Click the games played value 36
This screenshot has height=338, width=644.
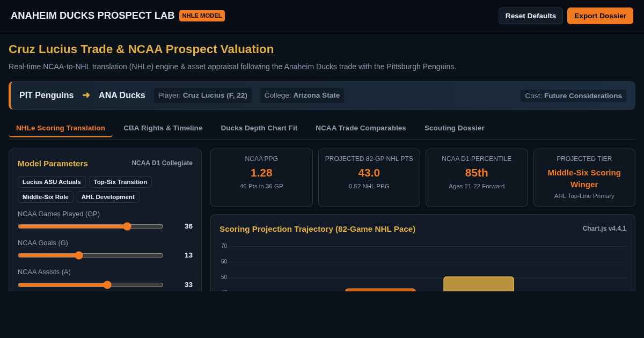[188, 226]
